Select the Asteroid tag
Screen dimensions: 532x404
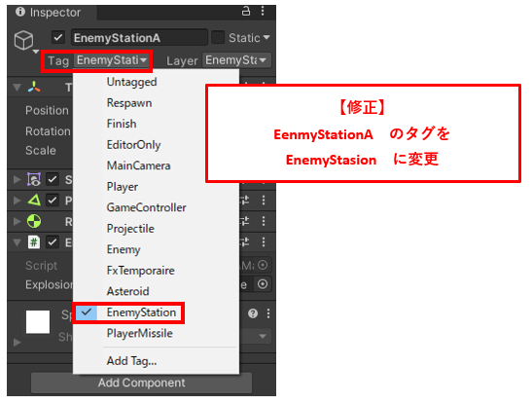156,291
